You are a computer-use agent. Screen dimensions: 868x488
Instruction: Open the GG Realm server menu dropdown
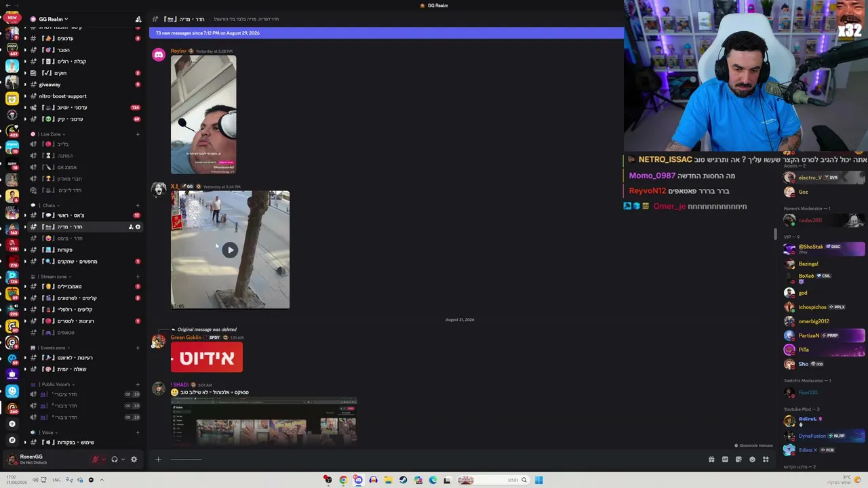click(x=53, y=19)
